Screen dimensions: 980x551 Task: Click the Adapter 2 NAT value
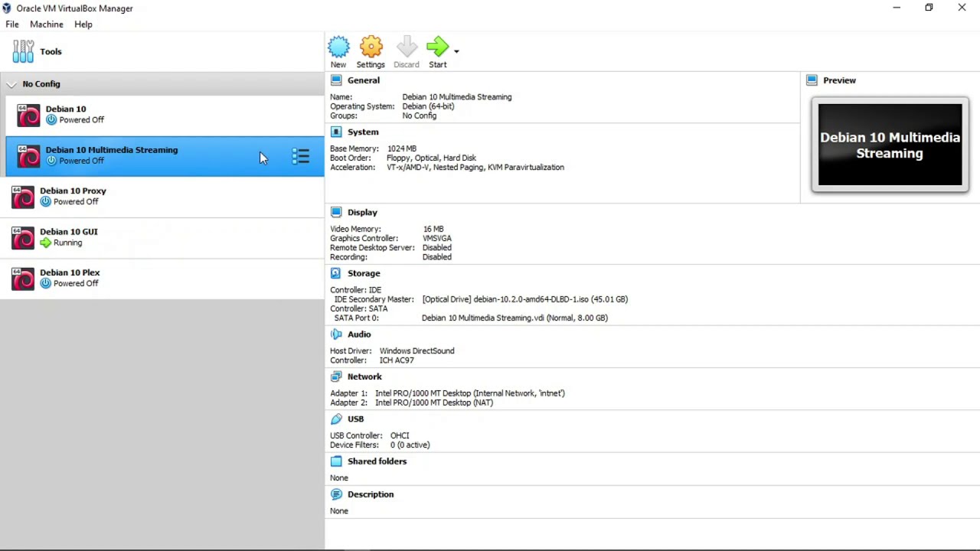[434, 403]
